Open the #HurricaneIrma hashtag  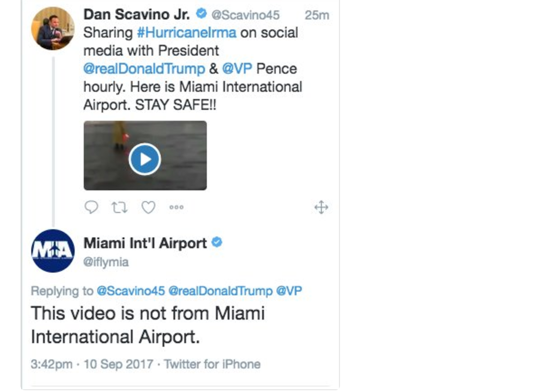click(x=186, y=33)
